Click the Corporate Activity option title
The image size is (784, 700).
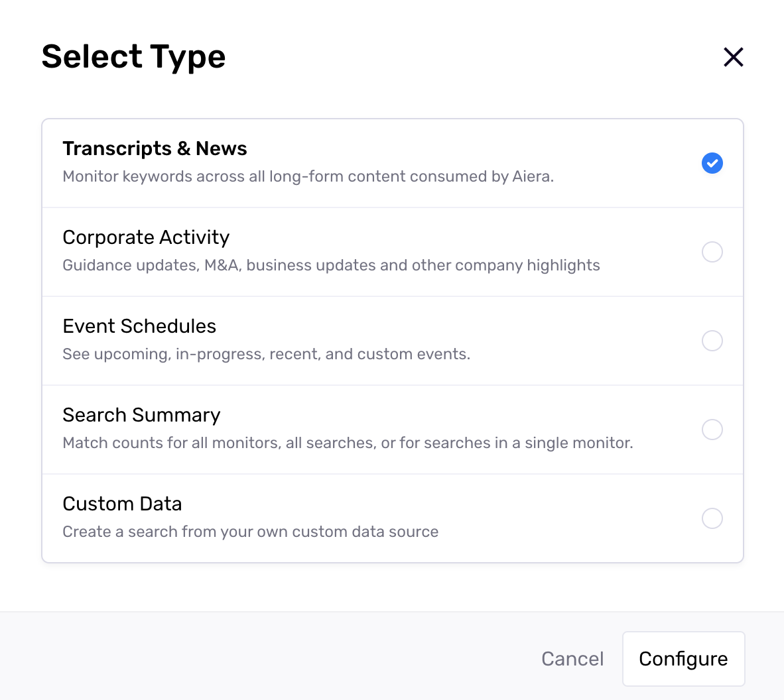point(146,237)
